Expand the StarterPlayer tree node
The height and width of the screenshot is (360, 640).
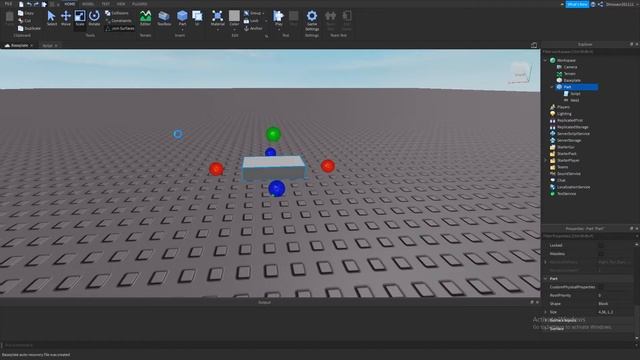pyautogui.click(x=546, y=160)
